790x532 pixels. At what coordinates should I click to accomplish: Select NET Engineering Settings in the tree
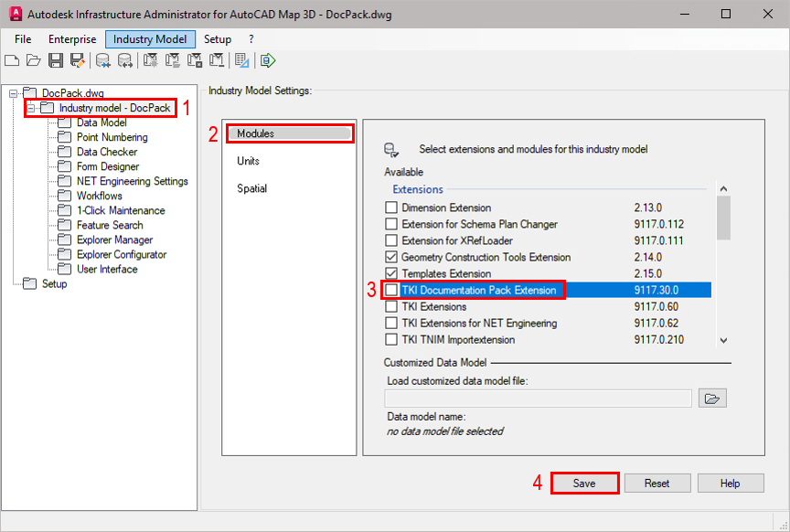[x=132, y=181]
